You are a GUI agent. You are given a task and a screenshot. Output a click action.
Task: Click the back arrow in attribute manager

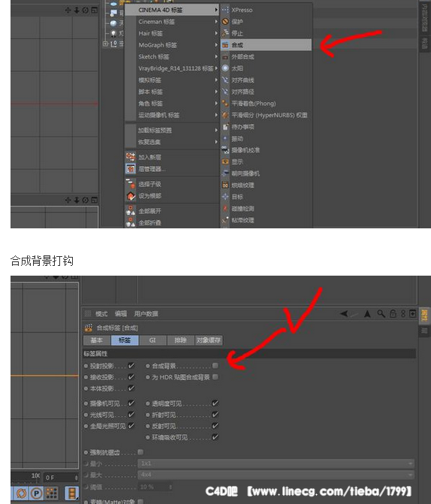click(x=344, y=313)
